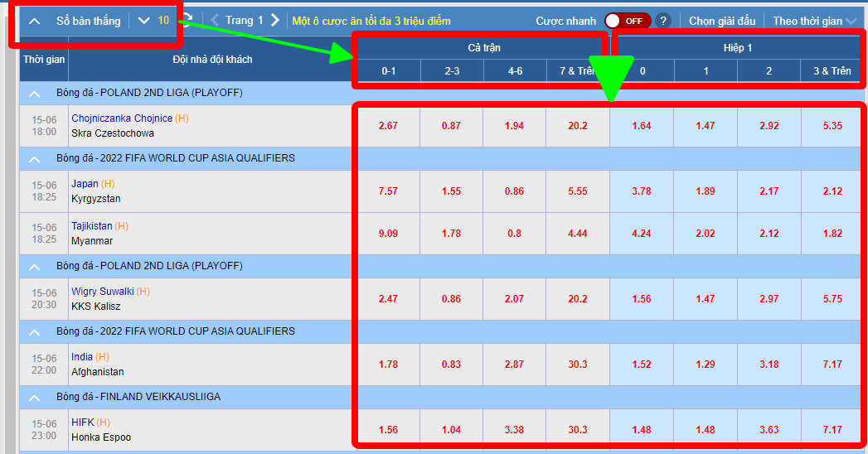The height and width of the screenshot is (454, 868).
Task: Pick odds 3.63 for HIFK first-half 2 goals
Action: click(x=769, y=429)
